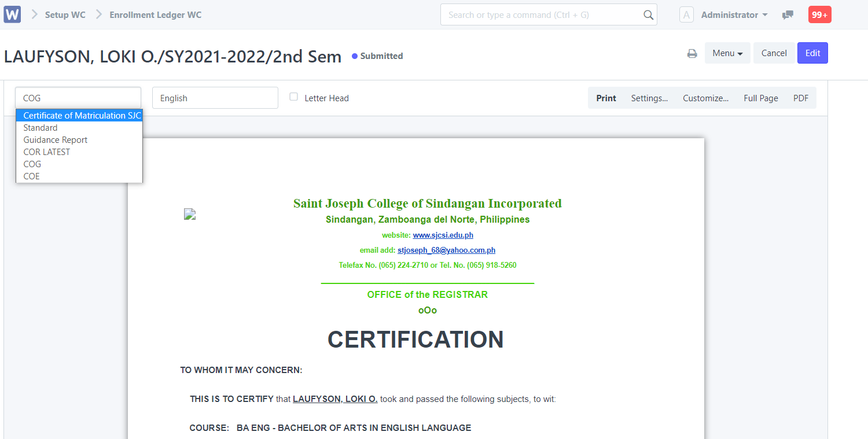
Task: View notifications via the 99+ badge
Action: [x=819, y=14]
